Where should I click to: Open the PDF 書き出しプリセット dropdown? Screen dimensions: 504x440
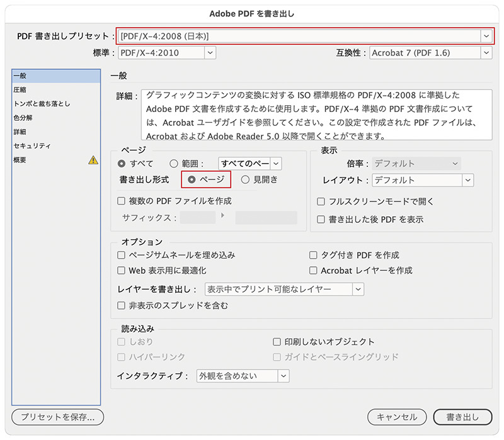[305, 36]
